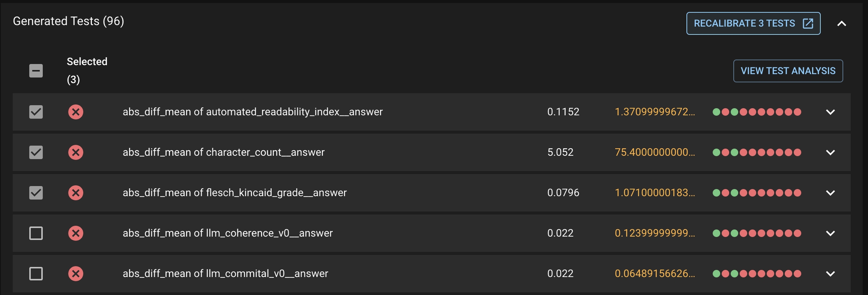Image resolution: width=868 pixels, height=295 pixels.
Task: Click run history dots for llm_commital_v0 test
Action: point(756,274)
